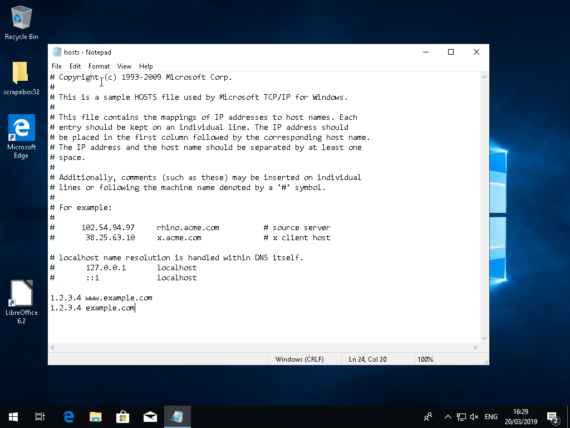Click the vertical scrollbar down arrow

click(484, 338)
